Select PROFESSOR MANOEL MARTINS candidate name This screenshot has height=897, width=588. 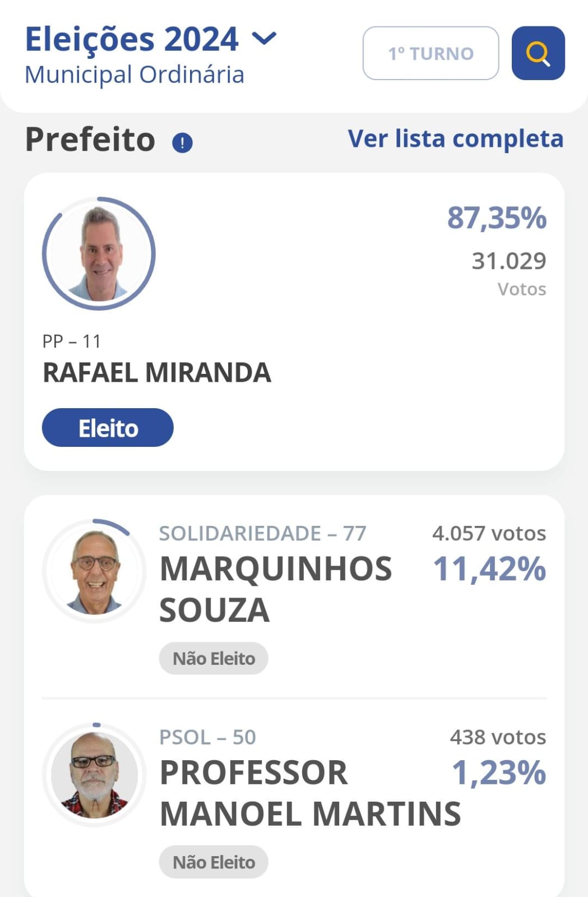coord(310,793)
